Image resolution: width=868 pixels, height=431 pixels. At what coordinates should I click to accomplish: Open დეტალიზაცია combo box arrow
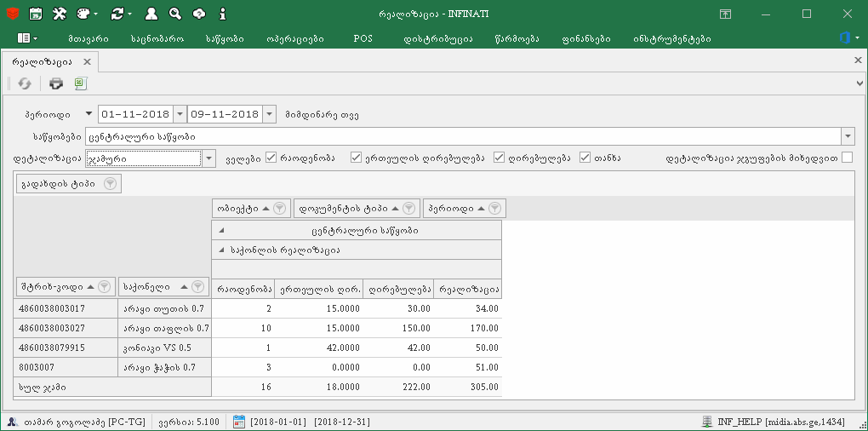208,158
